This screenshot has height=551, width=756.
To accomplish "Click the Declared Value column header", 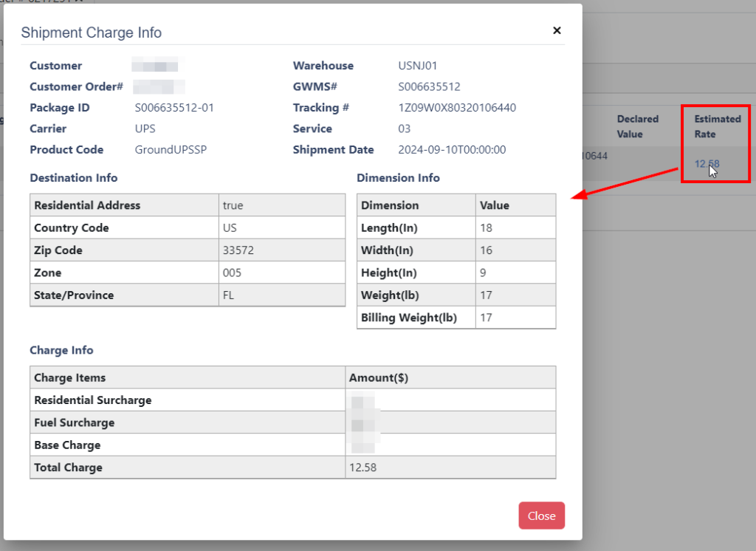I will [637, 126].
